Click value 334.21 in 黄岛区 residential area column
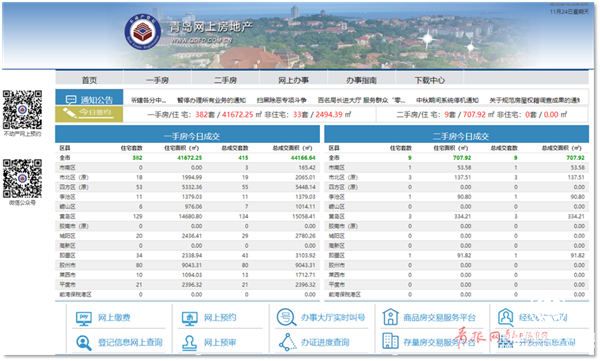600x361 pixels. click(463, 216)
